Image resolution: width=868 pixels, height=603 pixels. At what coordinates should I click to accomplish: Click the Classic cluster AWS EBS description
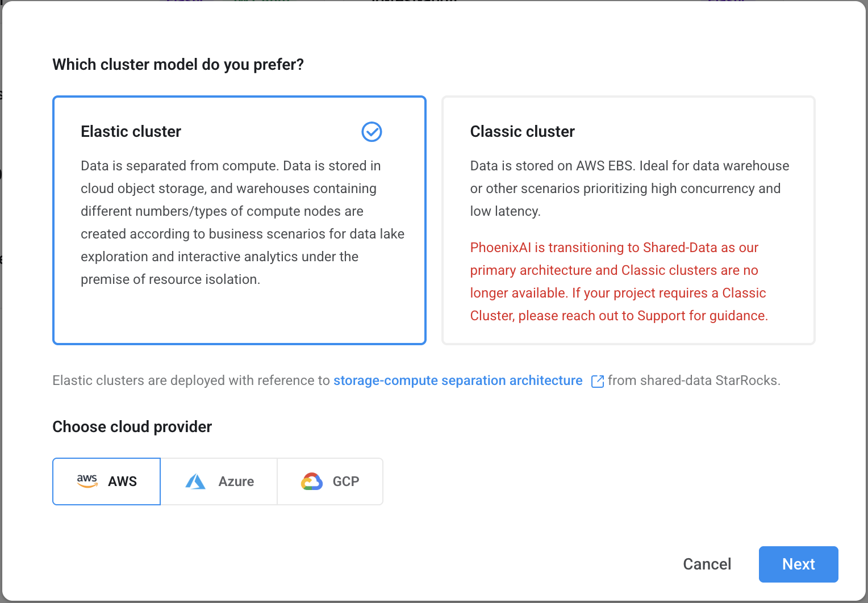pos(629,189)
